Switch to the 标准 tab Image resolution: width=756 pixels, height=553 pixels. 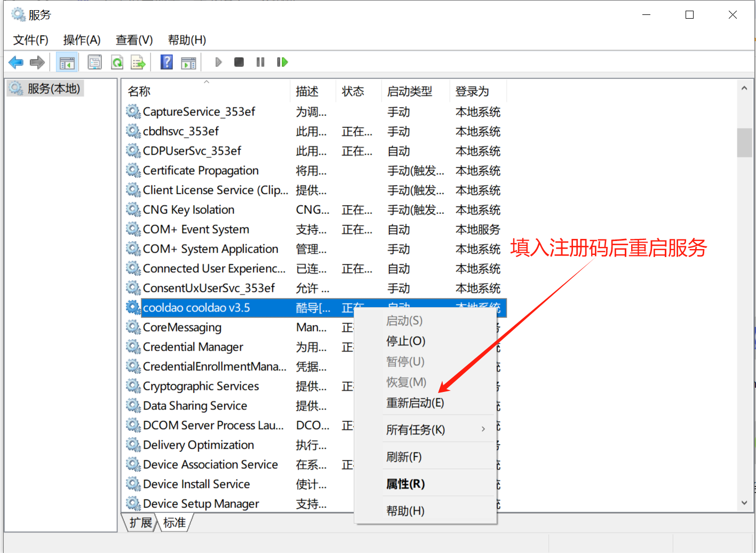click(x=174, y=523)
